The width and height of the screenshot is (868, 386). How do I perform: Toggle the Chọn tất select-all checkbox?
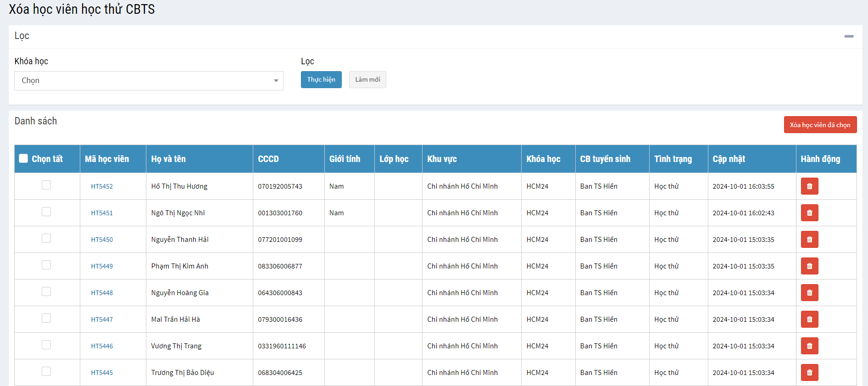pyautogui.click(x=23, y=159)
